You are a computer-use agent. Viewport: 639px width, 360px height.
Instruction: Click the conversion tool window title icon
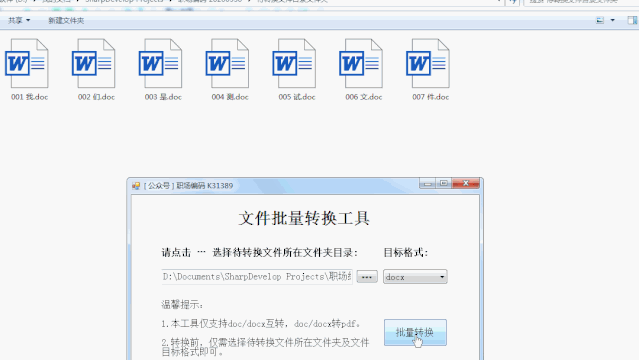pyautogui.click(x=136, y=186)
